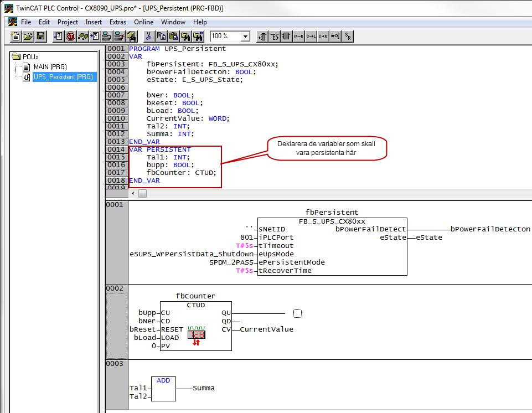
Task: Click the T#5s value at tTimeout
Action: pos(245,246)
